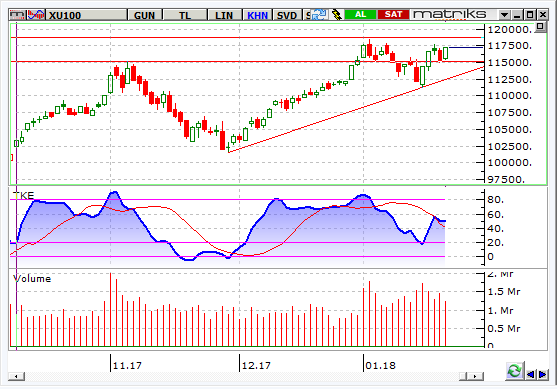The width and height of the screenshot is (557, 389).
Task: Click the Volume panel label
Action: 32,279
